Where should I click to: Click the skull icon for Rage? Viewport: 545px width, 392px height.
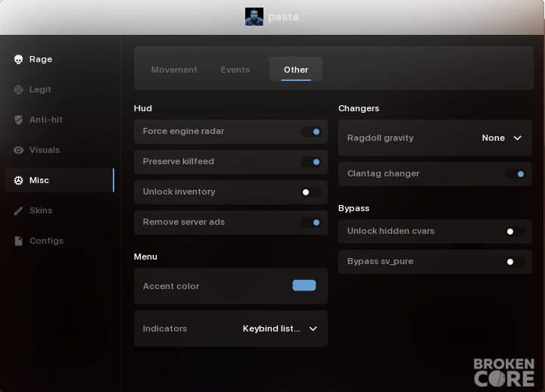(18, 60)
